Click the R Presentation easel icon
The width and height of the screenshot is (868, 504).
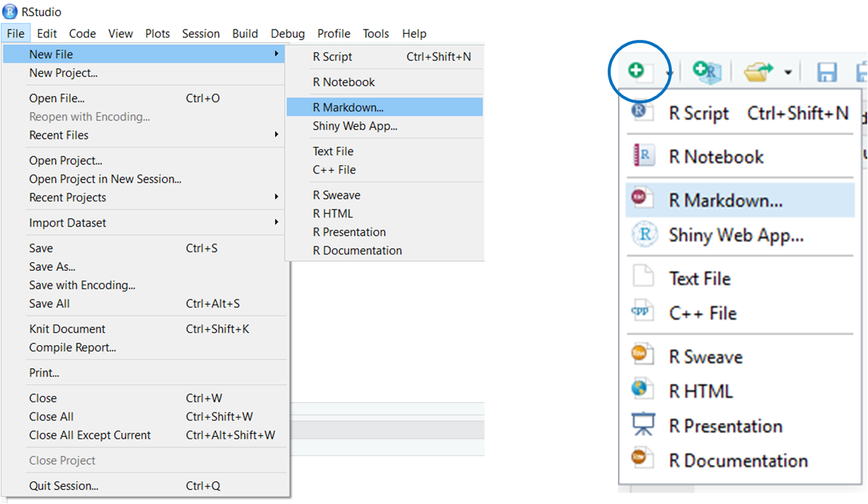pyautogui.click(x=643, y=426)
